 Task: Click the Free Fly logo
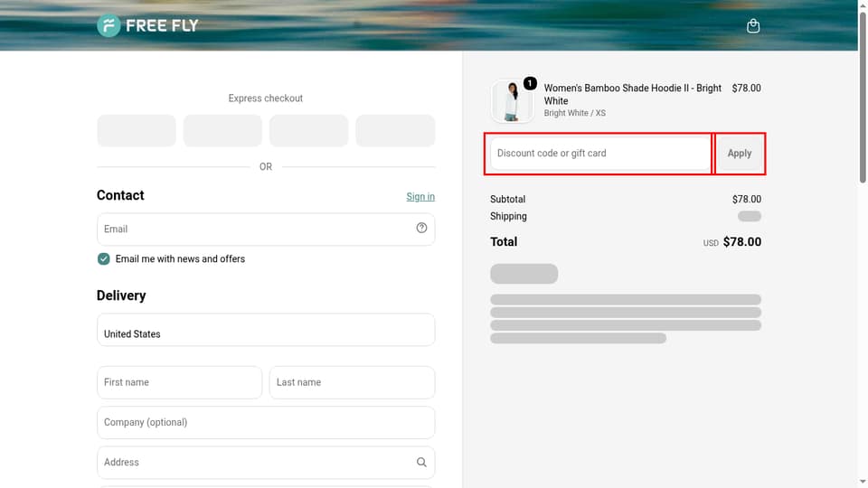tap(147, 25)
